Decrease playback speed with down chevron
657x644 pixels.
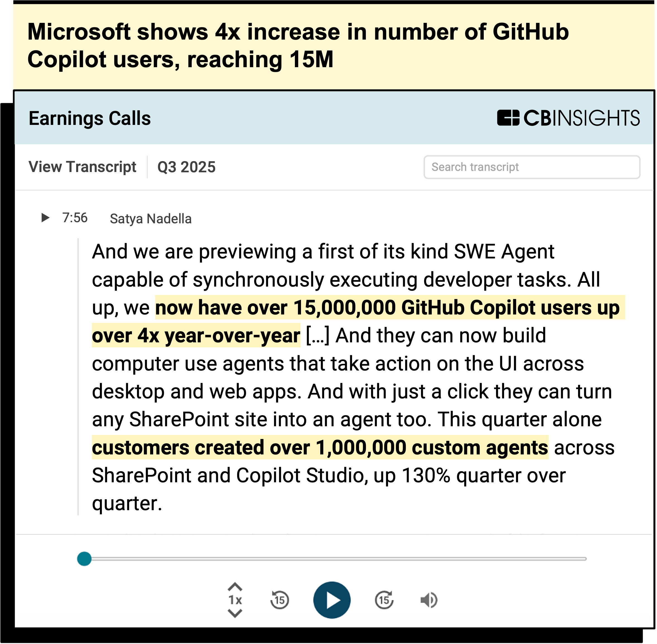pos(235,613)
